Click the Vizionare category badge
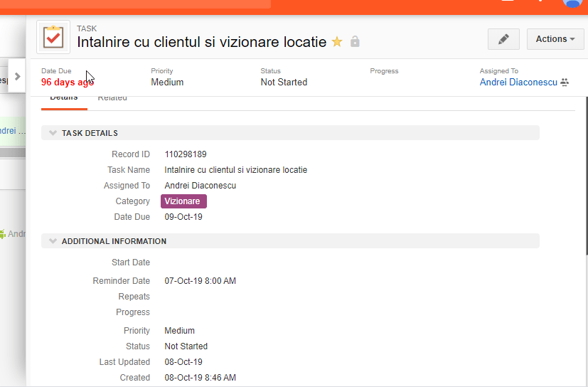The height and width of the screenshot is (387, 588). click(183, 201)
